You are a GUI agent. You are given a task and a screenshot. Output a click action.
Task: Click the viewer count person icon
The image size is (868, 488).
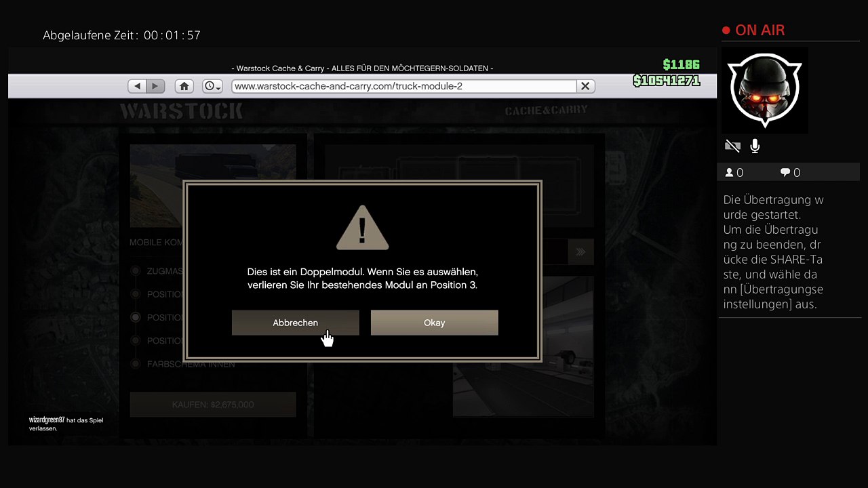730,173
